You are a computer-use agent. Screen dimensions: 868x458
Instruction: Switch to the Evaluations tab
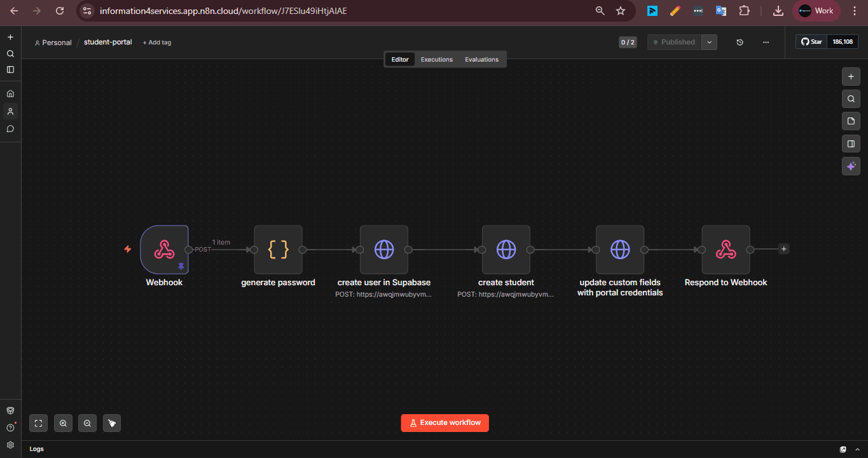tap(481, 59)
